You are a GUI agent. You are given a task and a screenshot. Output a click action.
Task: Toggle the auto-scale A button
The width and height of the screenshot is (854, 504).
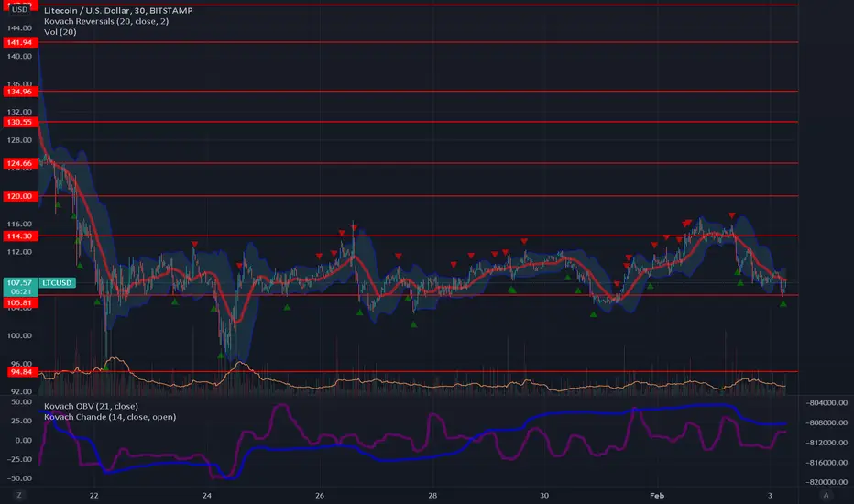826,495
